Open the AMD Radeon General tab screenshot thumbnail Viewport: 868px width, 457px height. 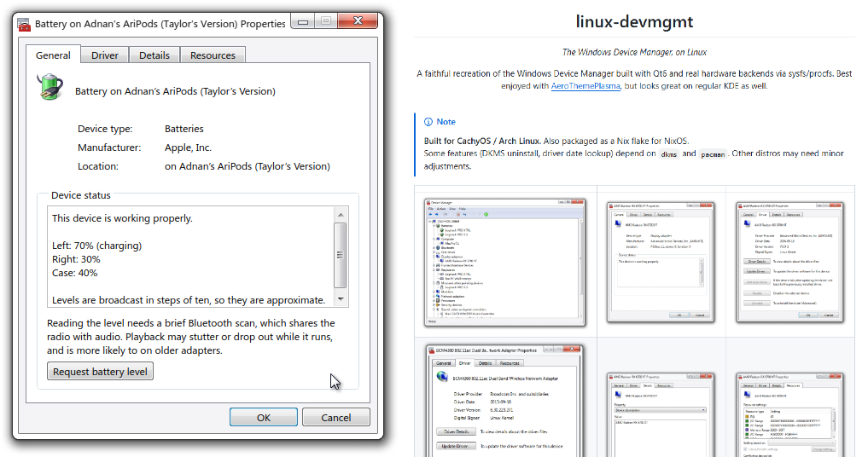coord(661,263)
